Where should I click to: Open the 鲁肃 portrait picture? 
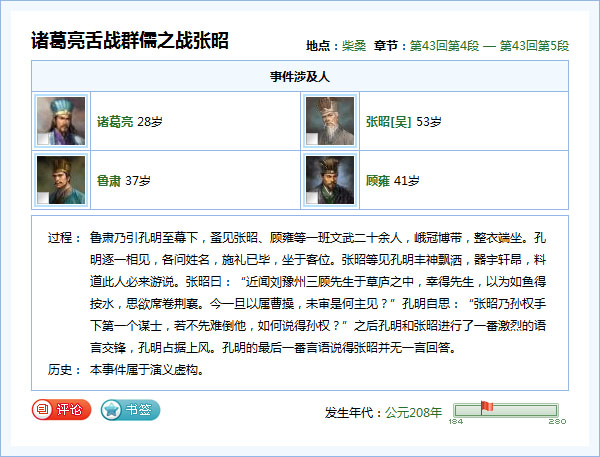[x=60, y=180]
